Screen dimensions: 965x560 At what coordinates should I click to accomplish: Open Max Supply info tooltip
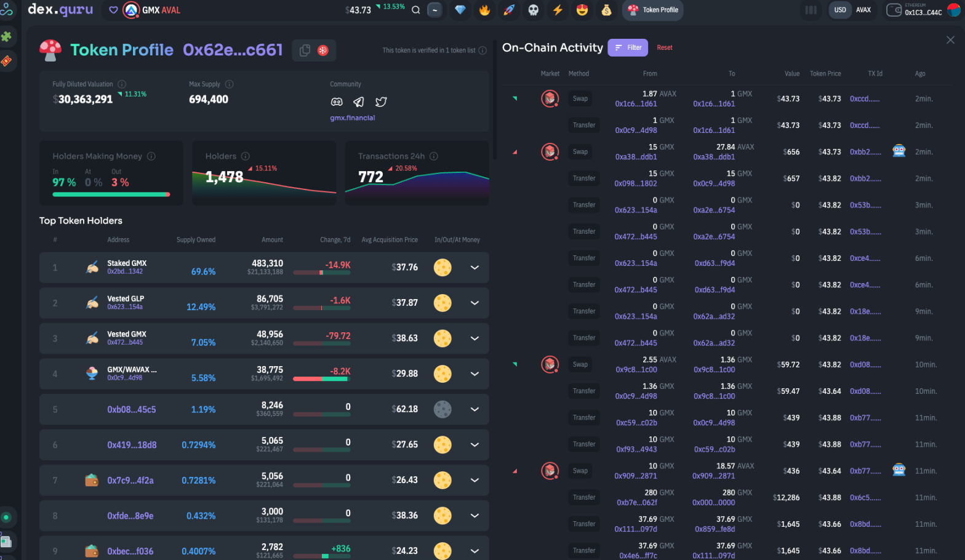pos(229,84)
